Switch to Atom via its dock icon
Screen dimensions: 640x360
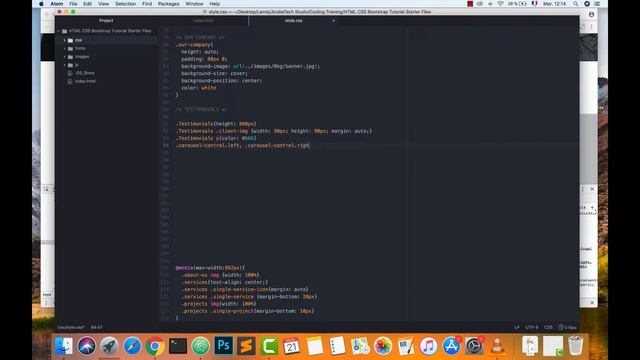[x=201, y=346]
